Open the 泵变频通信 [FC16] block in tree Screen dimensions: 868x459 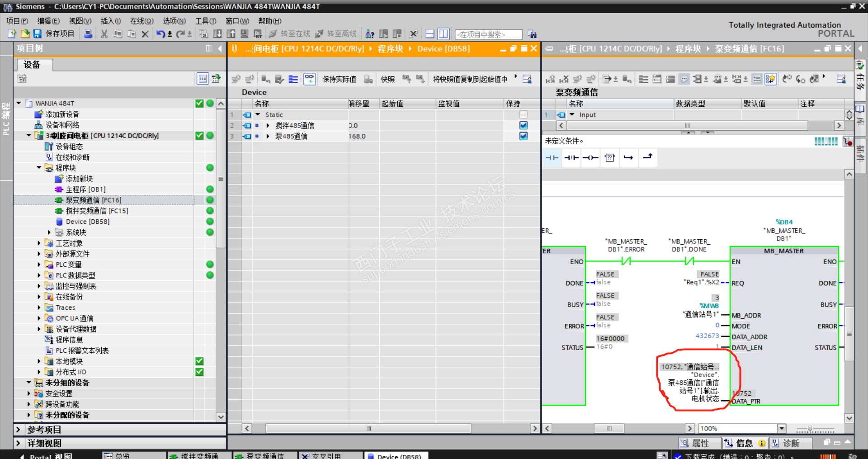[94, 200]
